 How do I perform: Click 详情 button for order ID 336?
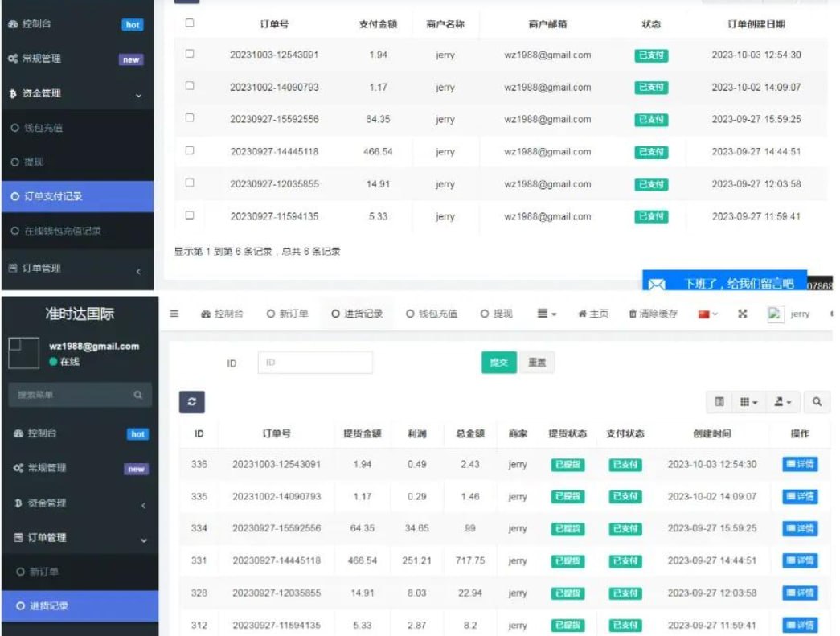pos(800,464)
